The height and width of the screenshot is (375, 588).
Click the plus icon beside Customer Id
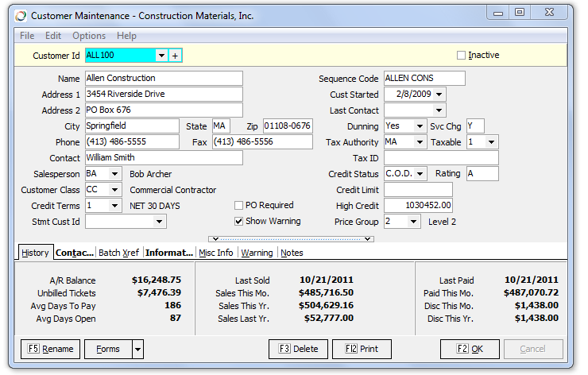point(176,56)
